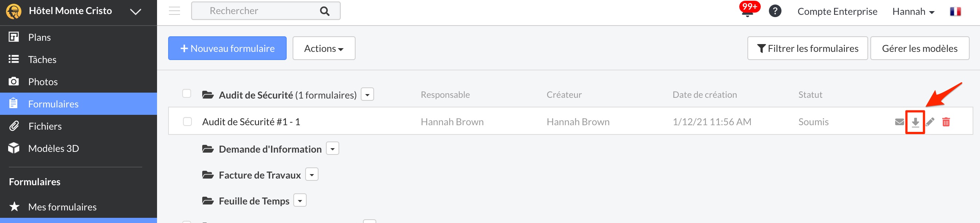The height and width of the screenshot is (223, 980).
Task: Email the Audit de Sécurité #1 form
Action: tap(899, 122)
